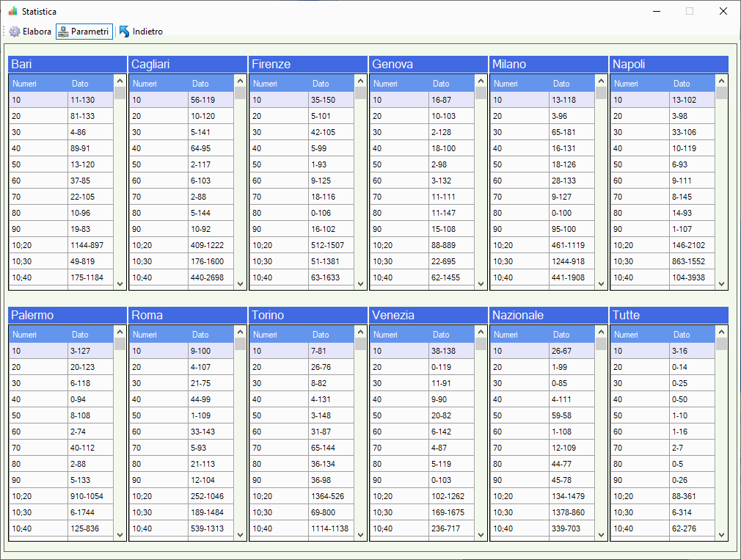Select the Tutte panel title
Viewport: 741px width, 560px height.
click(669, 315)
